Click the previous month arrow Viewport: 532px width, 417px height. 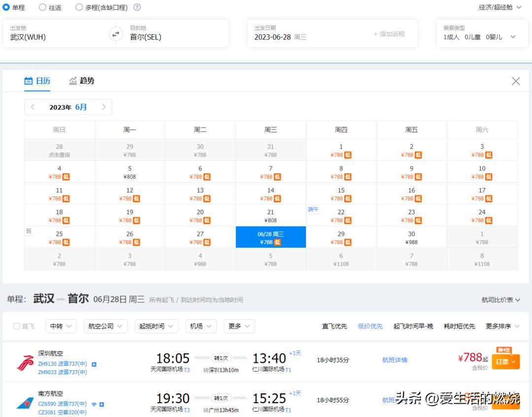point(33,107)
